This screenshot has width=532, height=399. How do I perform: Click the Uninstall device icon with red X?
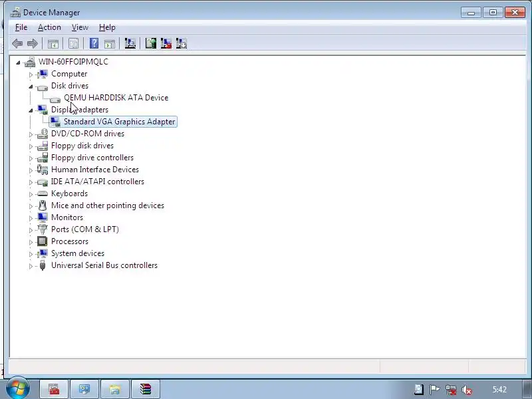click(166, 43)
